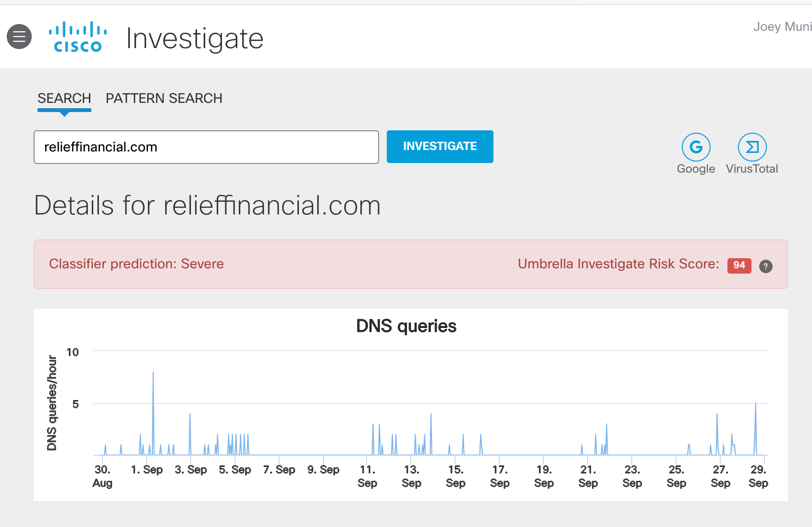The width and height of the screenshot is (812, 527).
Task: Click the Google text label link
Action: [696, 169]
